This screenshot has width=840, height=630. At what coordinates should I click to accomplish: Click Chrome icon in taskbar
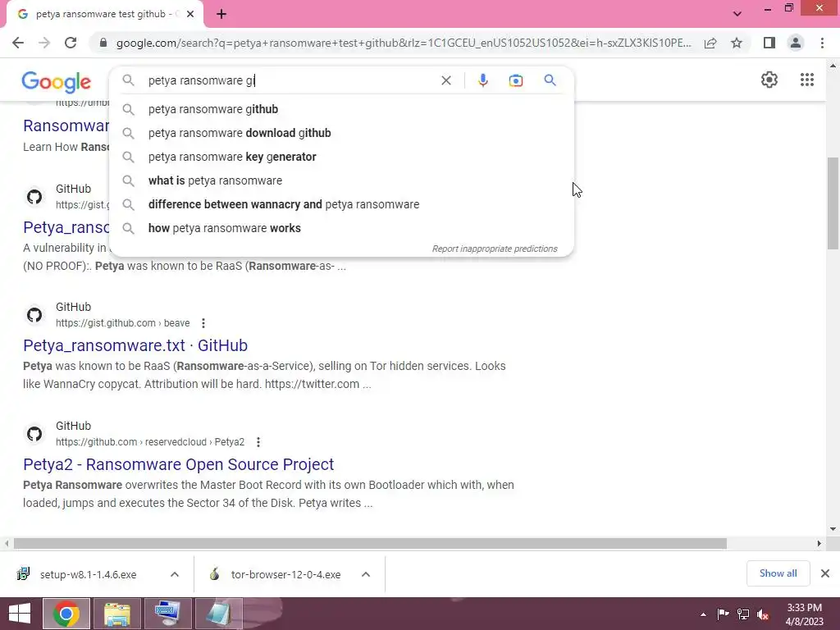coord(66,614)
